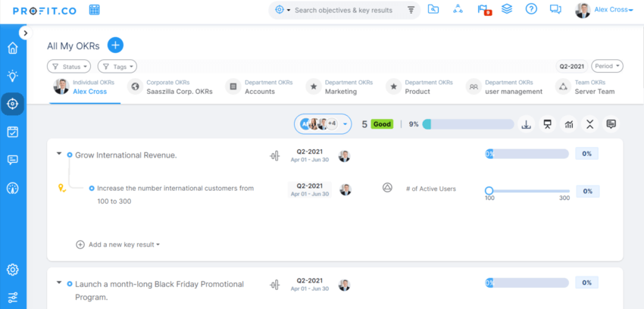Switch to the Marketing department tab
Image resolution: width=644 pixels, height=309 pixels.
339,87
